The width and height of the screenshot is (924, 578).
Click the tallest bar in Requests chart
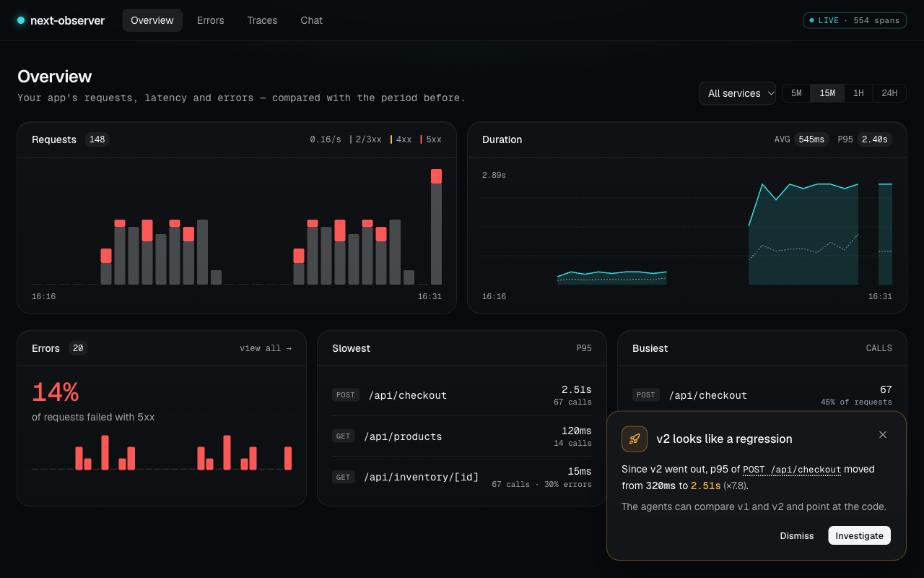coord(436,227)
